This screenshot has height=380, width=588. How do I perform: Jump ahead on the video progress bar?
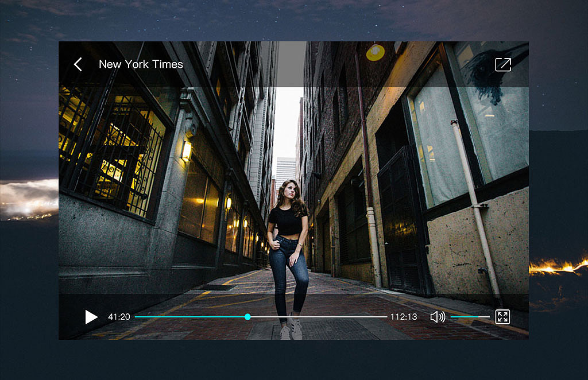pyautogui.click(x=261, y=317)
